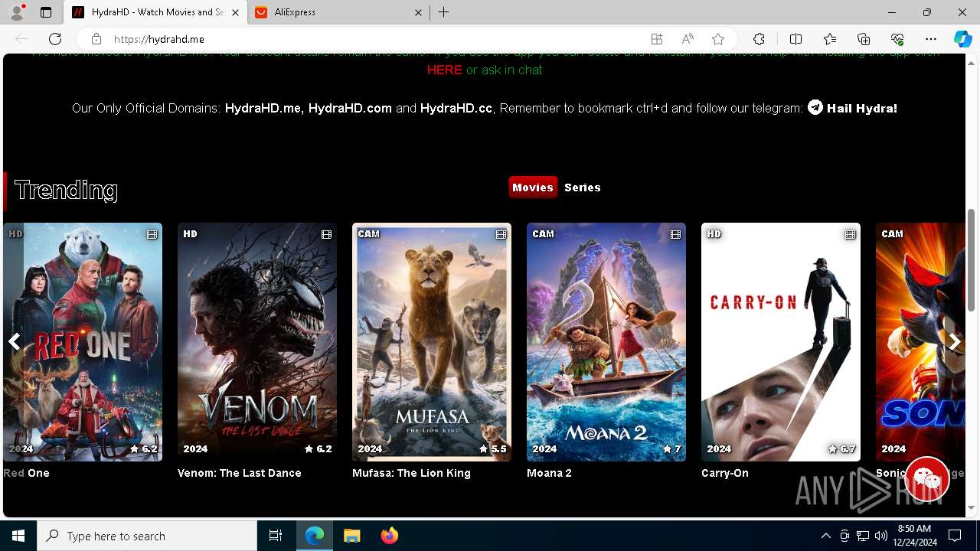This screenshot has height=551, width=980.
Task: Open the taskbar clock showing 8:50 AM
Action: 914,536
